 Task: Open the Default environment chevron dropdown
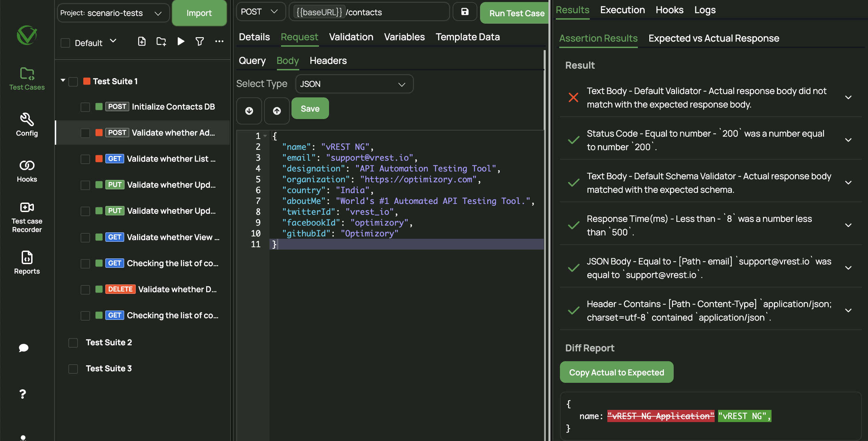point(113,41)
